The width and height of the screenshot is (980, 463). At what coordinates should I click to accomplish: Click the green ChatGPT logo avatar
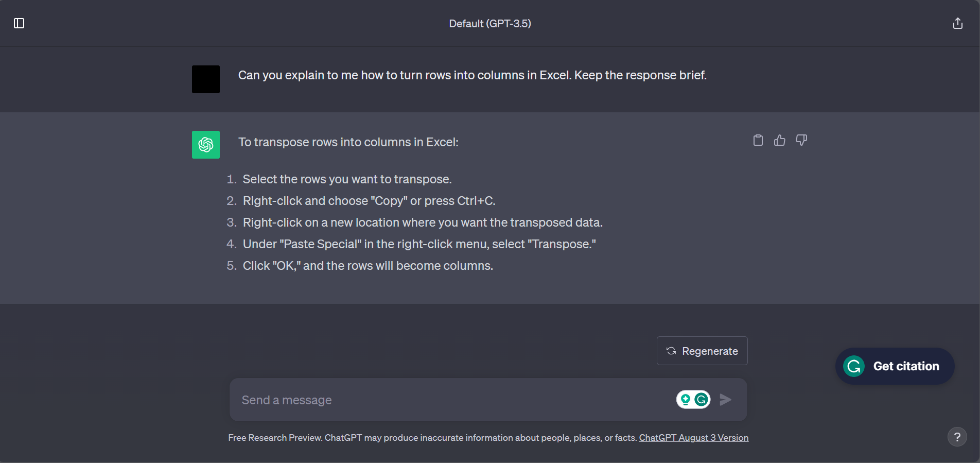[206, 145]
